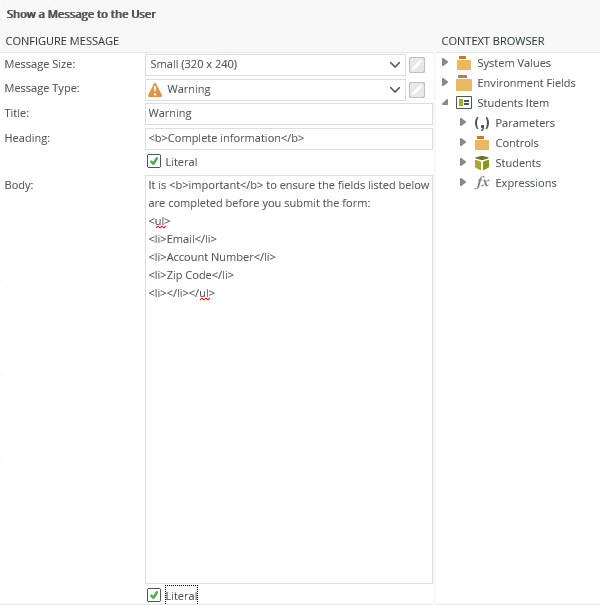Open the Message Type dropdown
Viewport: 600px width, 605px height.
tap(394, 90)
